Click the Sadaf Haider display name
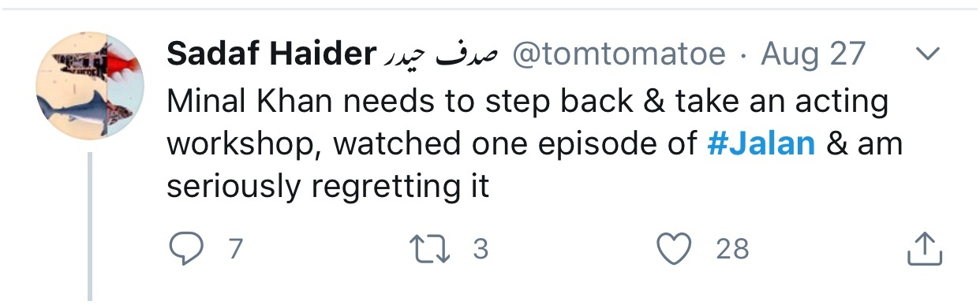 [270, 54]
